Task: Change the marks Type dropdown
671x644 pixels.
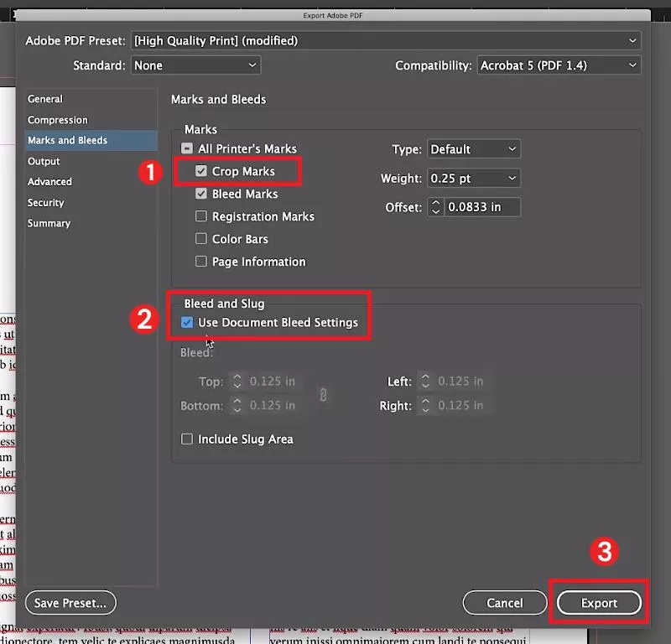Action: coord(474,148)
